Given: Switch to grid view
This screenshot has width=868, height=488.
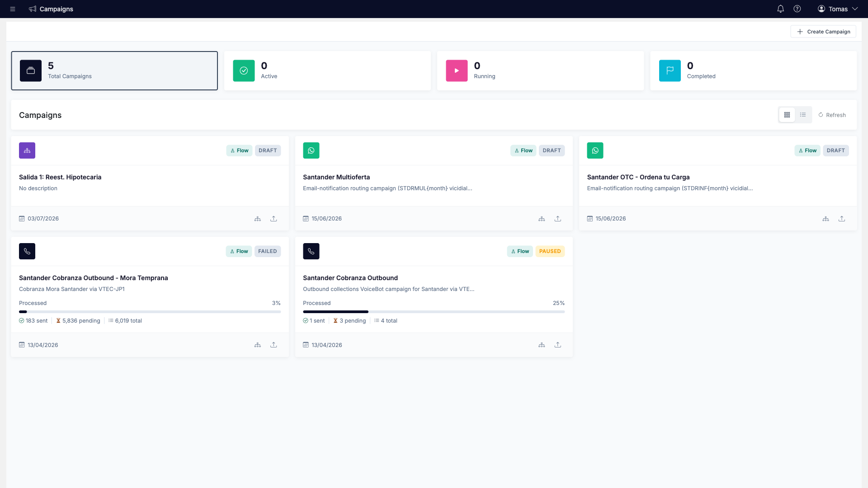Looking at the screenshot, I should click(787, 115).
